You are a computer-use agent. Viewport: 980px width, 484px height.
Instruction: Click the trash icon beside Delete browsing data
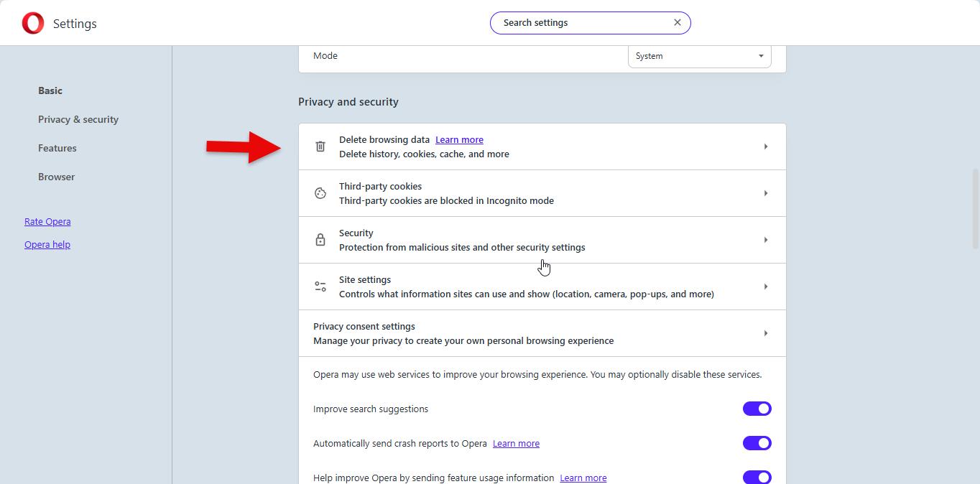[320, 146]
